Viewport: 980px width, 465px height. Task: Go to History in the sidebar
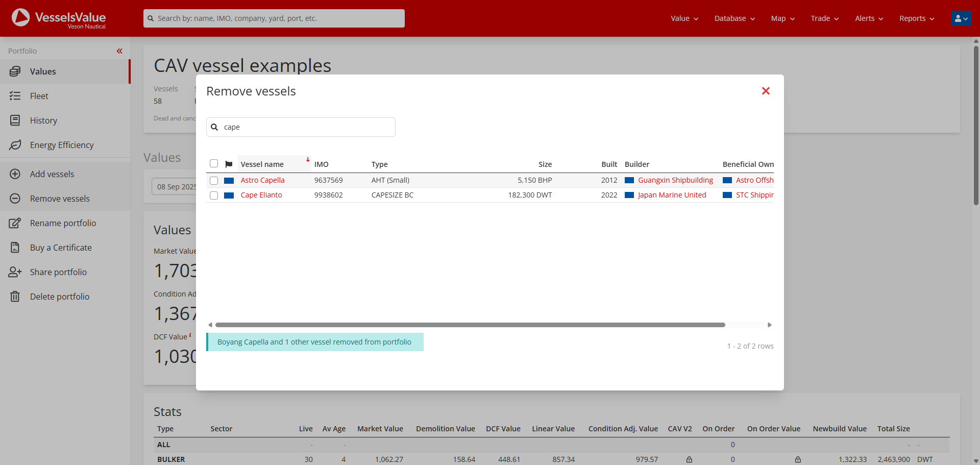point(43,120)
